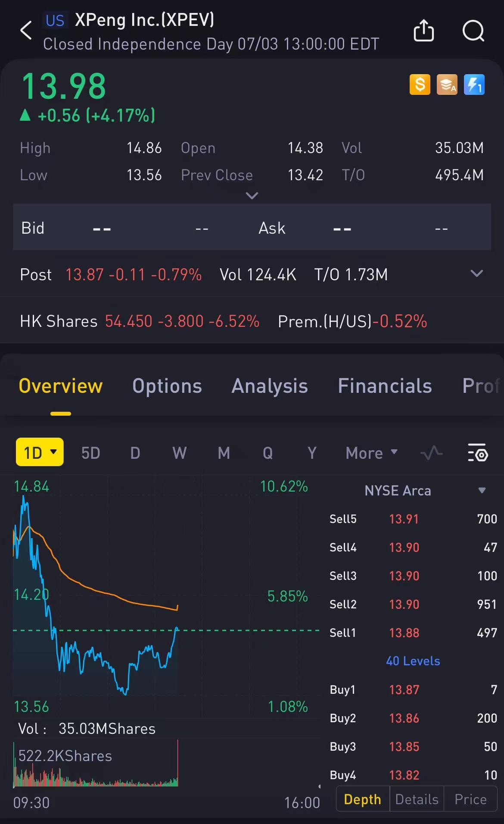Open the chart indicator waveform icon
This screenshot has height=824, width=504.
point(431,453)
